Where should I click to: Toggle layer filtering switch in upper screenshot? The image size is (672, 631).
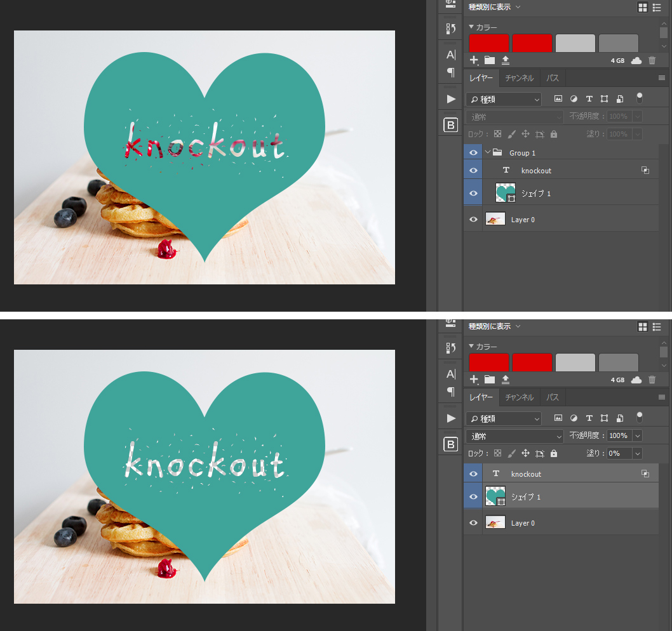pyautogui.click(x=640, y=98)
